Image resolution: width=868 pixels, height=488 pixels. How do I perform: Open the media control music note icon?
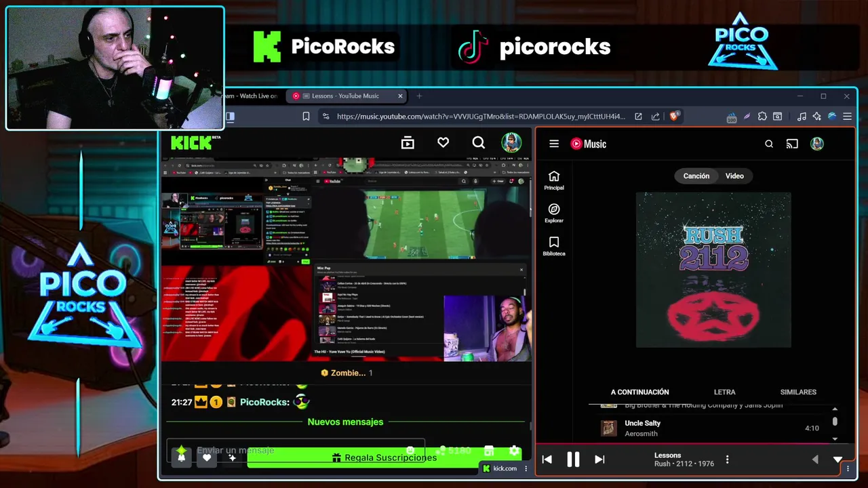coord(802,117)
